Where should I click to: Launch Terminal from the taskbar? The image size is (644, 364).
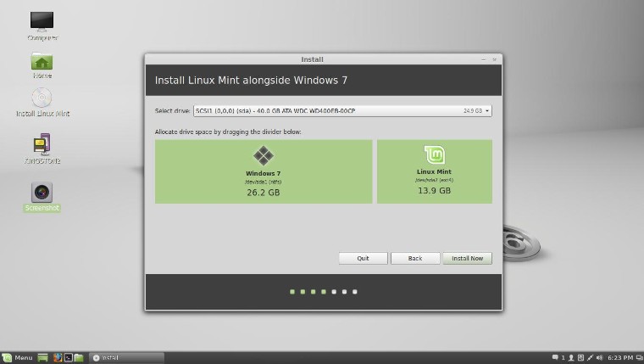(69, 358)
